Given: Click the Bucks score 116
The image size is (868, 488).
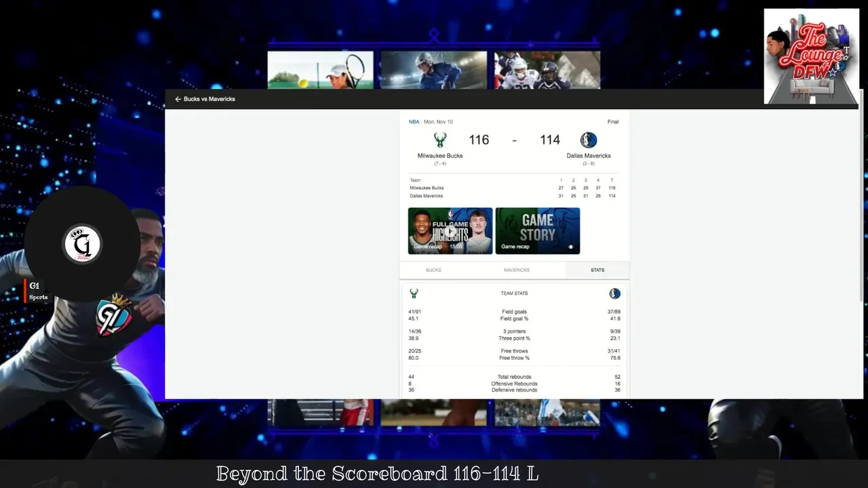Looking at the screenshot, I should (479, 140).
